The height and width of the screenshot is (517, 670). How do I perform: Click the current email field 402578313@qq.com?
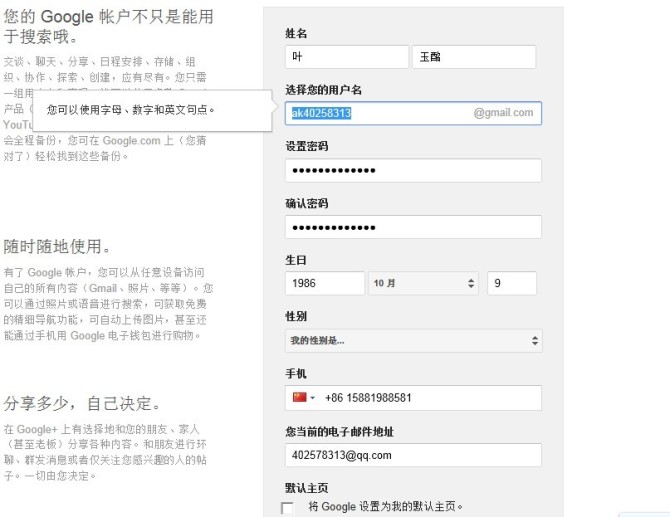(x=413, y=455)
